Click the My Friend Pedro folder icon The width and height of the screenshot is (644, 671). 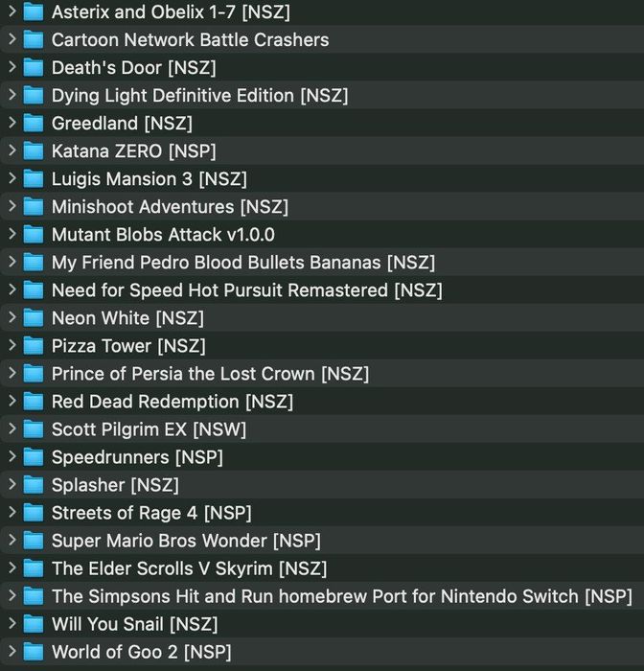[x=34, y=263]
